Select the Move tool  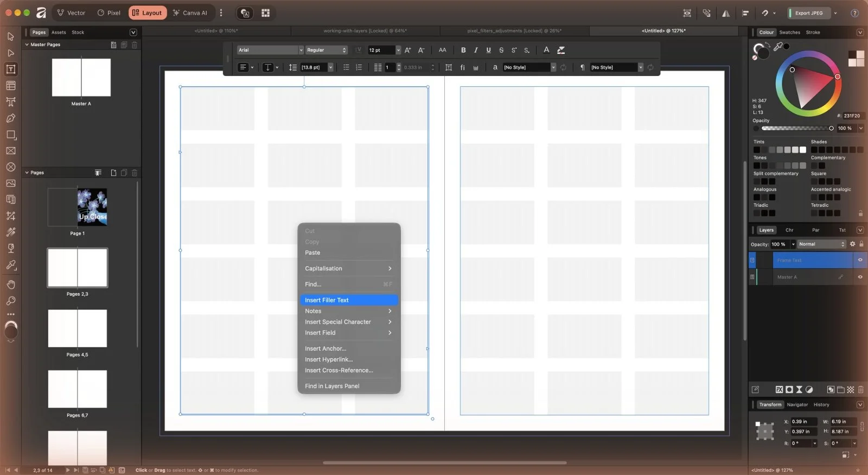click(10, 37)
